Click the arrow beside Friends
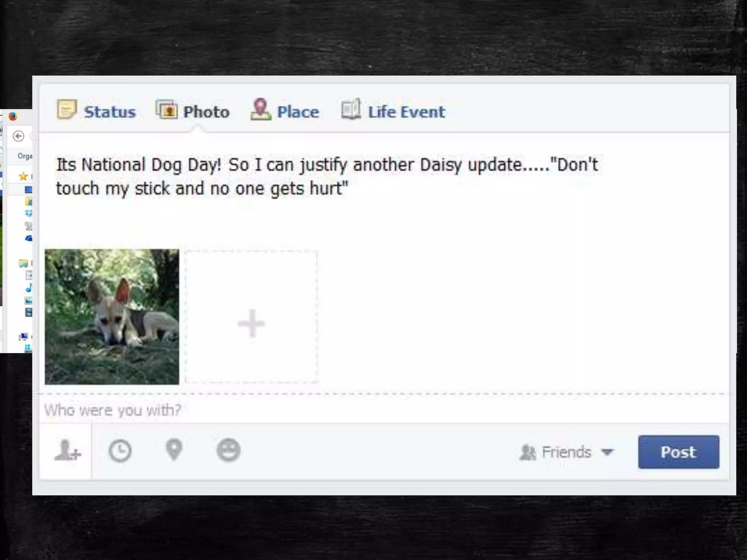The height and width of the screenshot is (560, 747). [607, 452]
